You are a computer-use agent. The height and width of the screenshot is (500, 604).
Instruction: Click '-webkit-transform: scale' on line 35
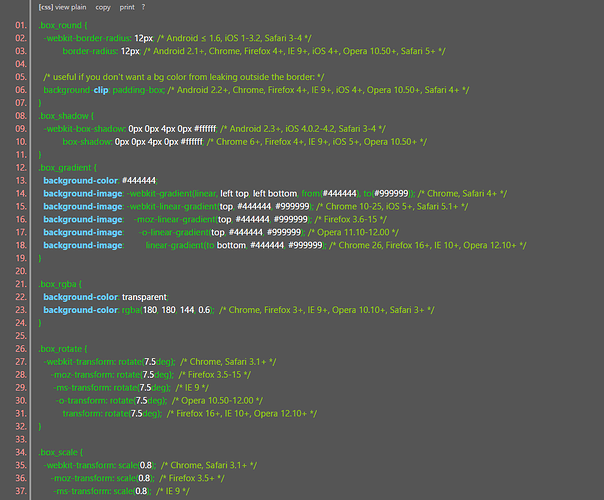91,465
